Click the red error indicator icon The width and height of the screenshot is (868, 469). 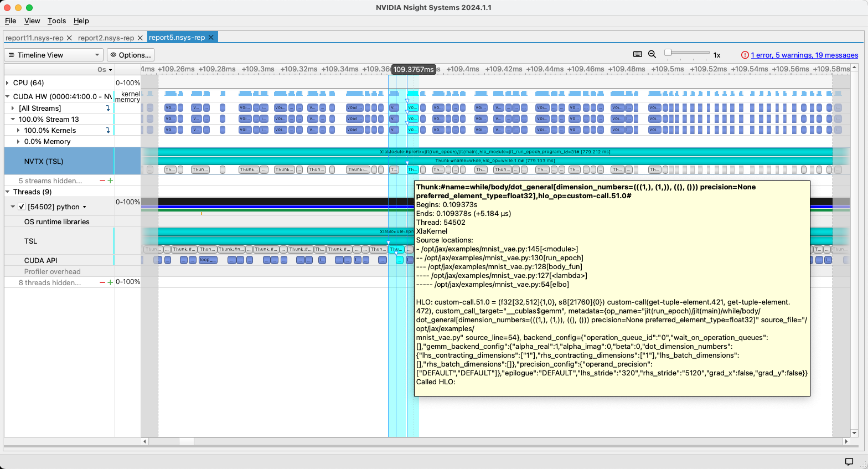coord(745,55)
